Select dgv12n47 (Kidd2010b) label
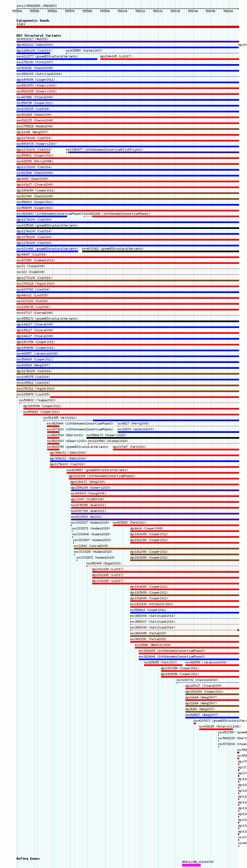247x868 pixels. point(88,499)
